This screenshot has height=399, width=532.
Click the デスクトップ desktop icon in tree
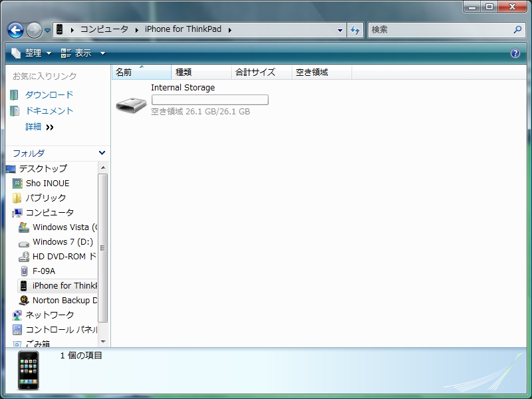(x=11, y=169)
